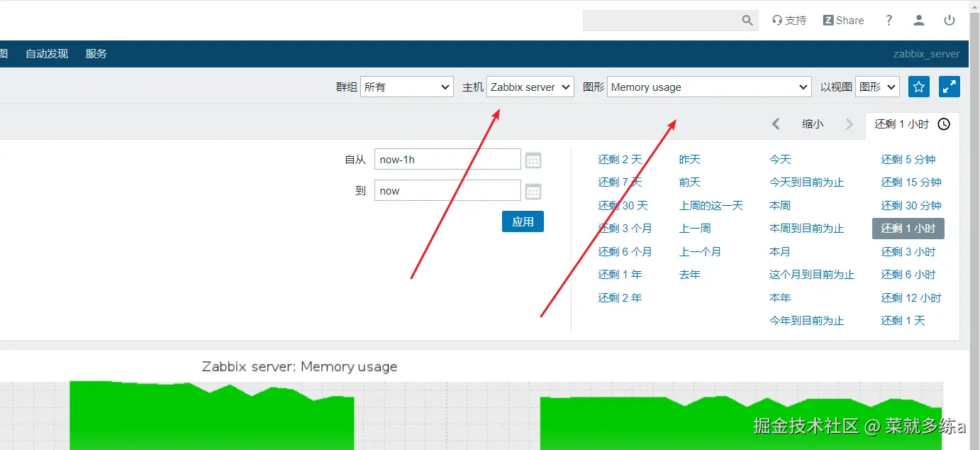Click the power sign-out icon
This screenshot has width=980, height=450.
coord(950,21)
